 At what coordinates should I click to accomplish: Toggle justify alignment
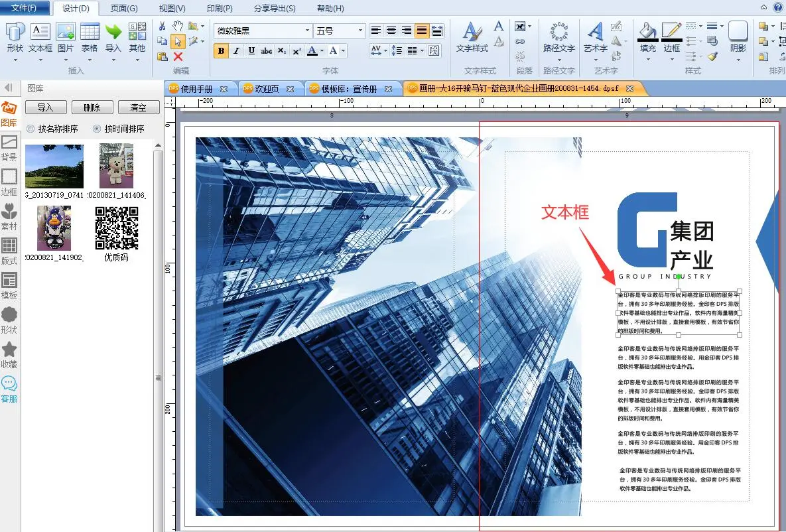(x=422, y=31)
